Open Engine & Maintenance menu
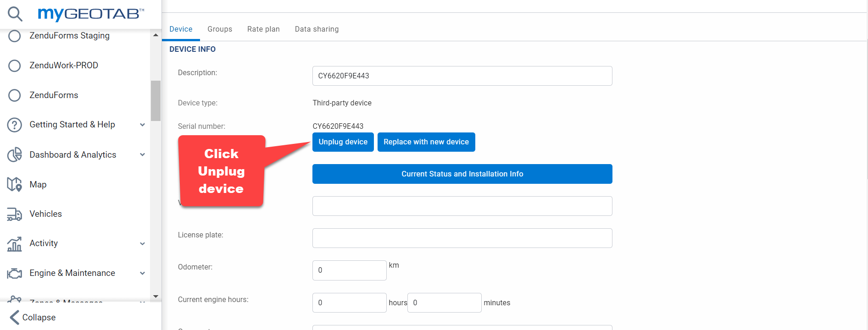 point(72,273)
